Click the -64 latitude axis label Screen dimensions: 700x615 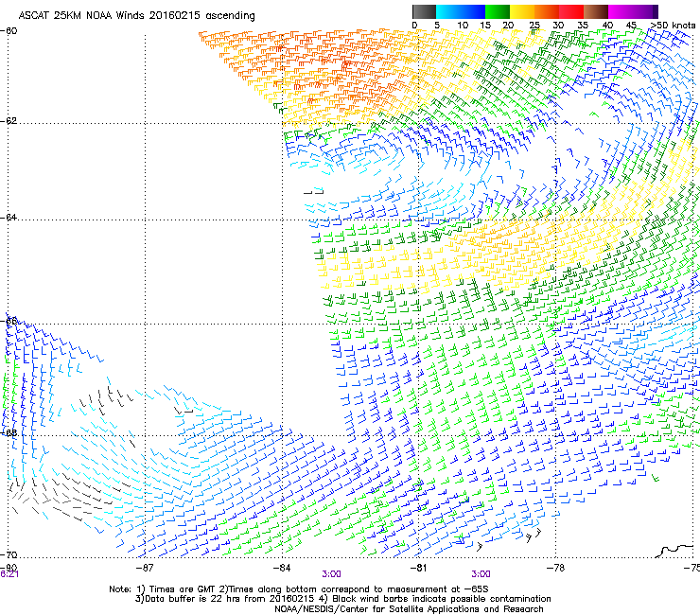pyautogui.click(x=9, y=218)
